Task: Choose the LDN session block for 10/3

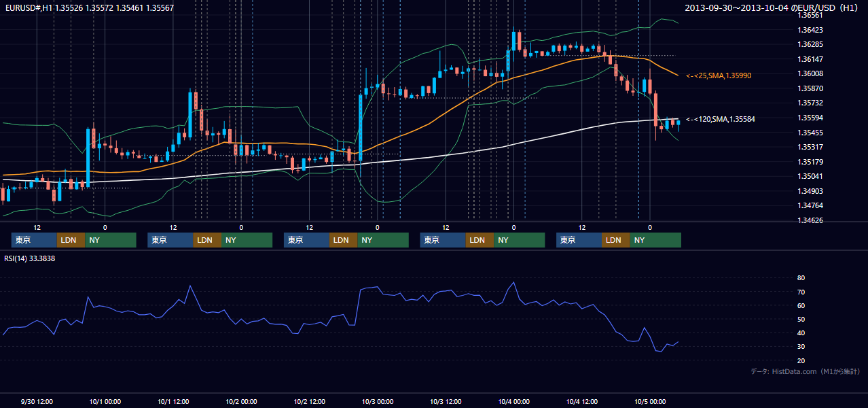Action: pyautogui.click(x=480, y=240)
